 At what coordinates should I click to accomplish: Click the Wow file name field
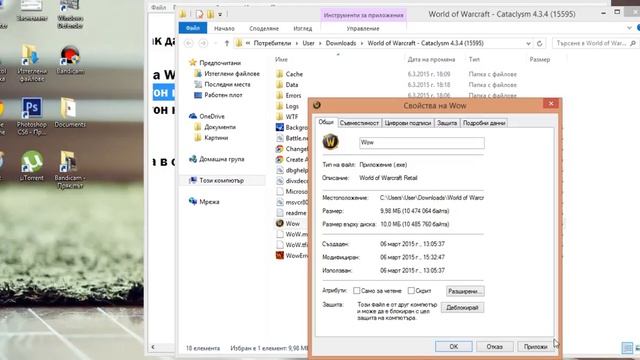click(x=422, y=142)
